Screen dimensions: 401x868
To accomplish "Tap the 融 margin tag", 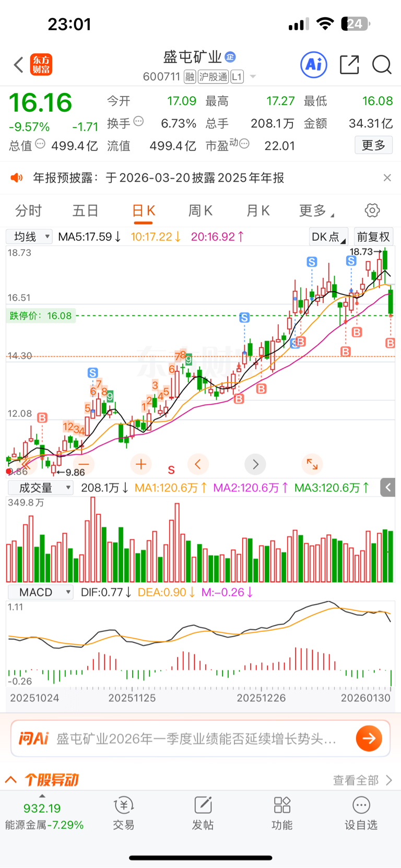I will (x=190, y=77).
